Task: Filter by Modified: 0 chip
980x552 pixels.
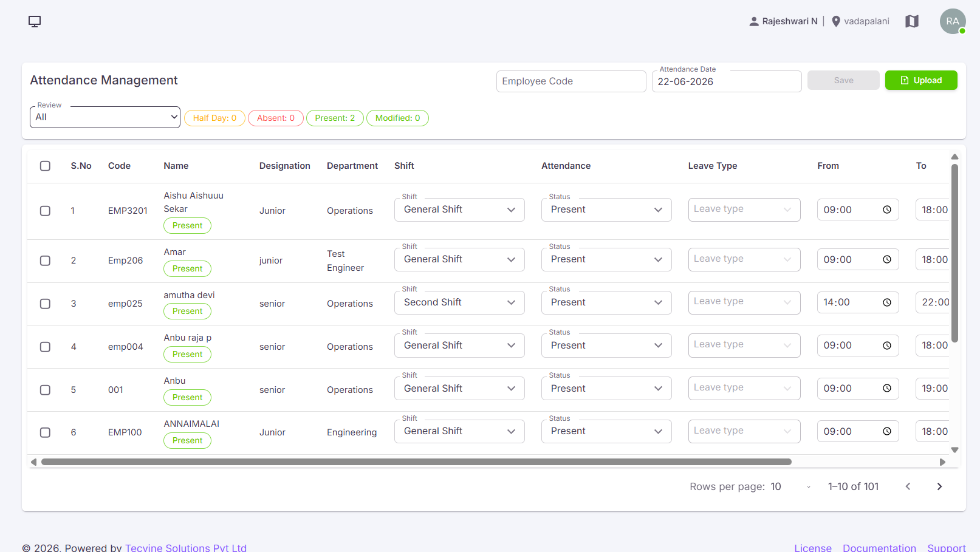Action: [x=397, y=118]
